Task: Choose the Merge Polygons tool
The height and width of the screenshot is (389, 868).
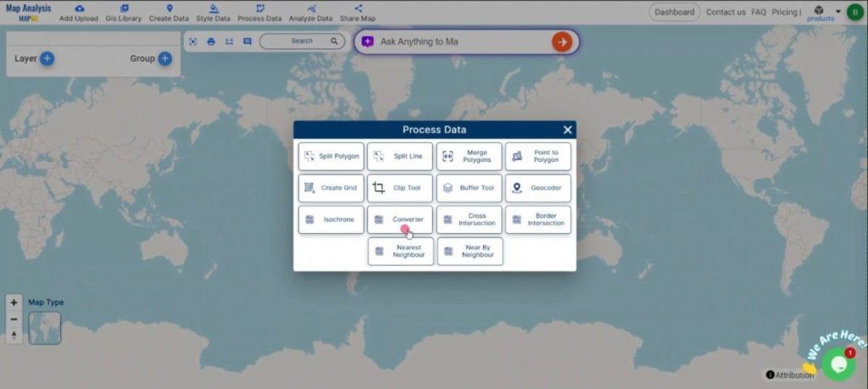Action: click(469, 156)
